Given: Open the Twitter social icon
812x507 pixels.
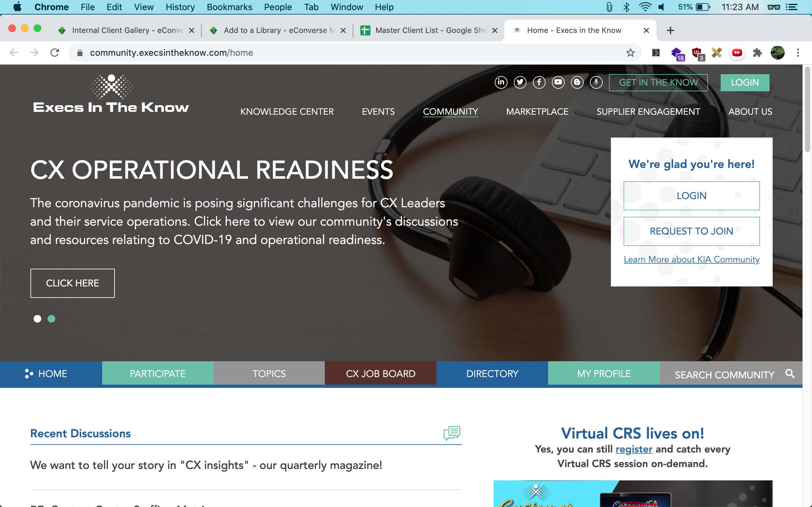Looking at the screenshot, I should [520, 82].
